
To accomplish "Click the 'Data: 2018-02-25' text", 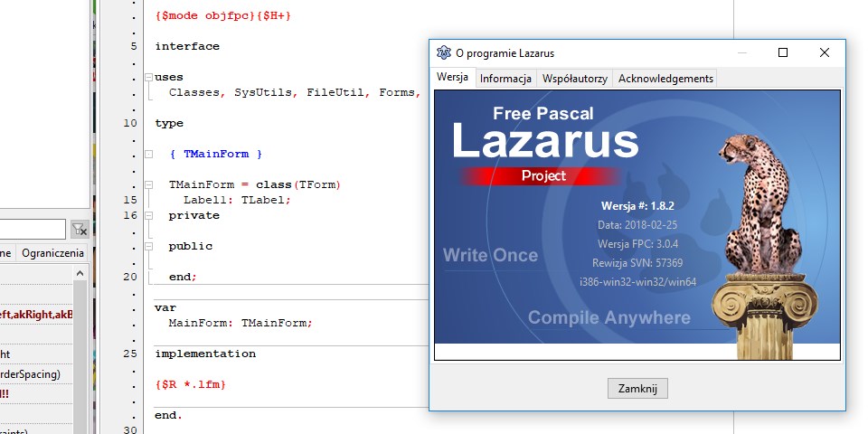I will pos(637,225).
